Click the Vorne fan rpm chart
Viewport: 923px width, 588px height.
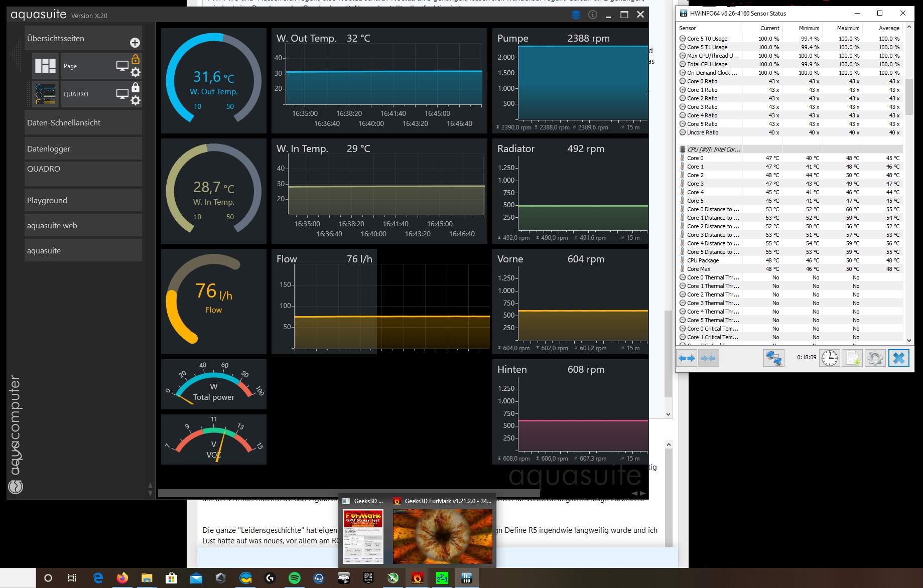570,301
